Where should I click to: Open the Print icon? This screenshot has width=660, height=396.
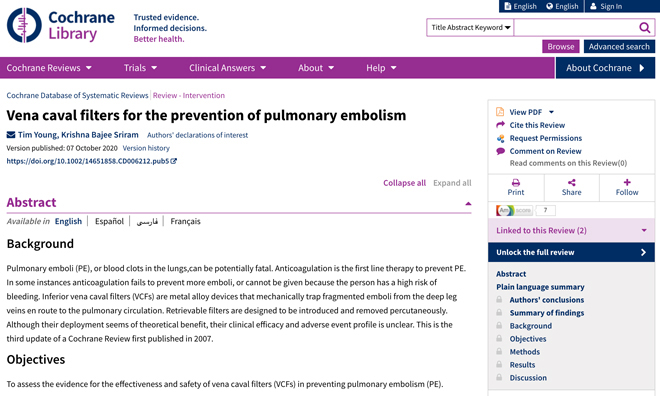516,183
